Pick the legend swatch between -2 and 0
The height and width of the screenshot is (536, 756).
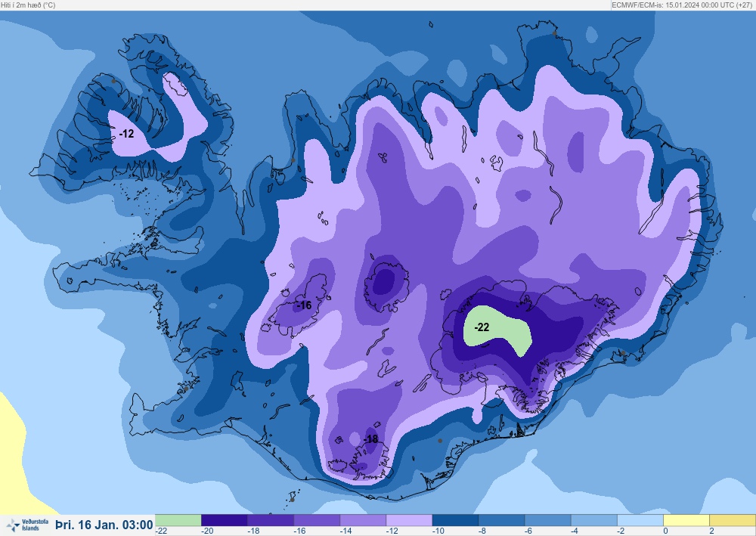pos(641,520)
